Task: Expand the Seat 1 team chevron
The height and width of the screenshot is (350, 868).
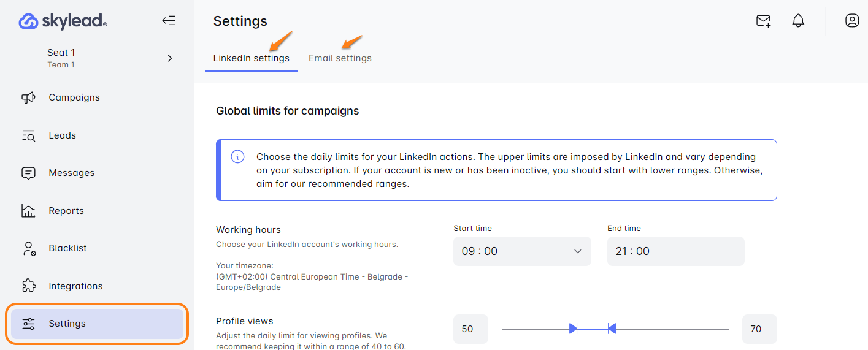Action: point(170,58)
